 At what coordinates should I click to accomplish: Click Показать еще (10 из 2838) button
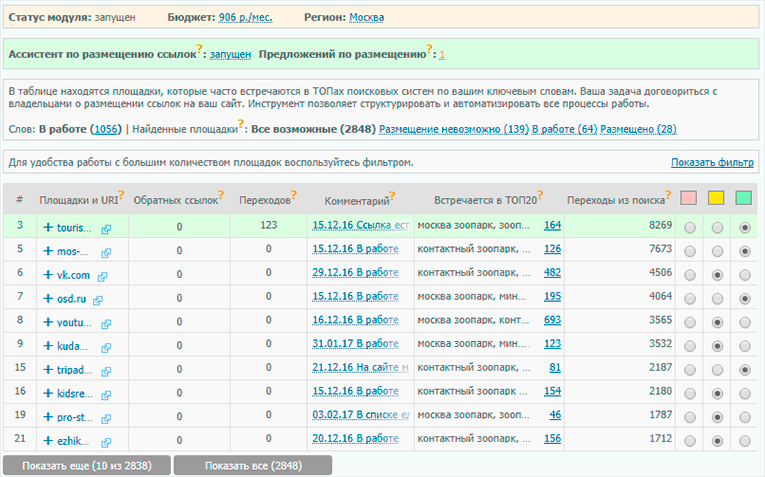tap(87, 466)
